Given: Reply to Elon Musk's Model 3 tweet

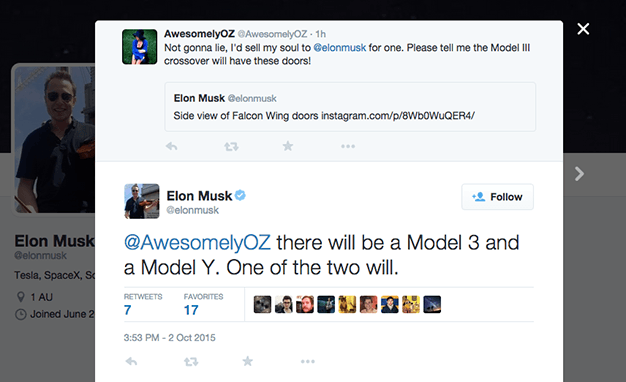Looking at the screenshot, I should pyautogui.click(x=131, y=362).
